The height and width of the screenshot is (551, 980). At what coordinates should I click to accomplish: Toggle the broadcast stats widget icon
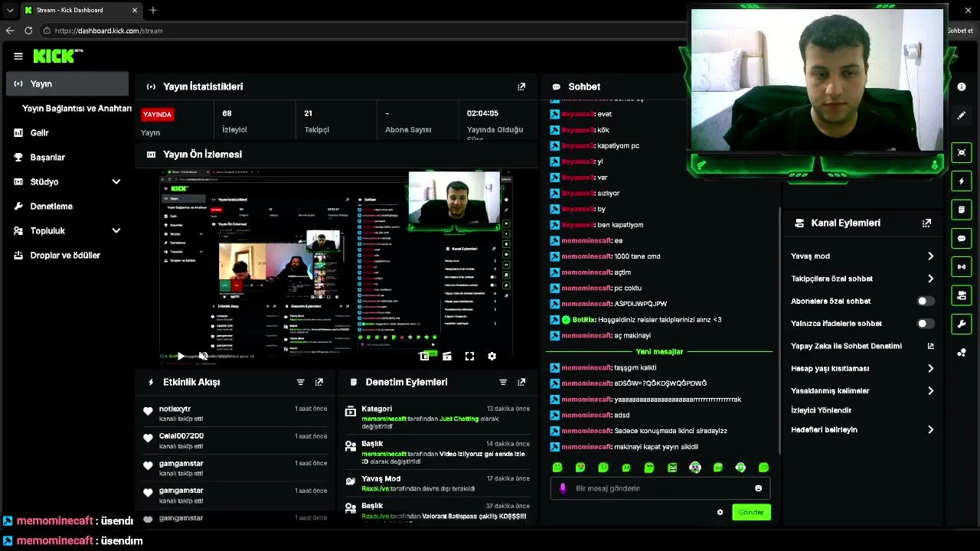pyautogui.click(x=962, y=266)
